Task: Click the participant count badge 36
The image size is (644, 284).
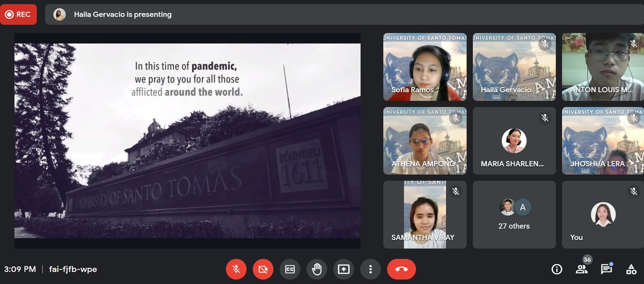Action: coord(587,260)
